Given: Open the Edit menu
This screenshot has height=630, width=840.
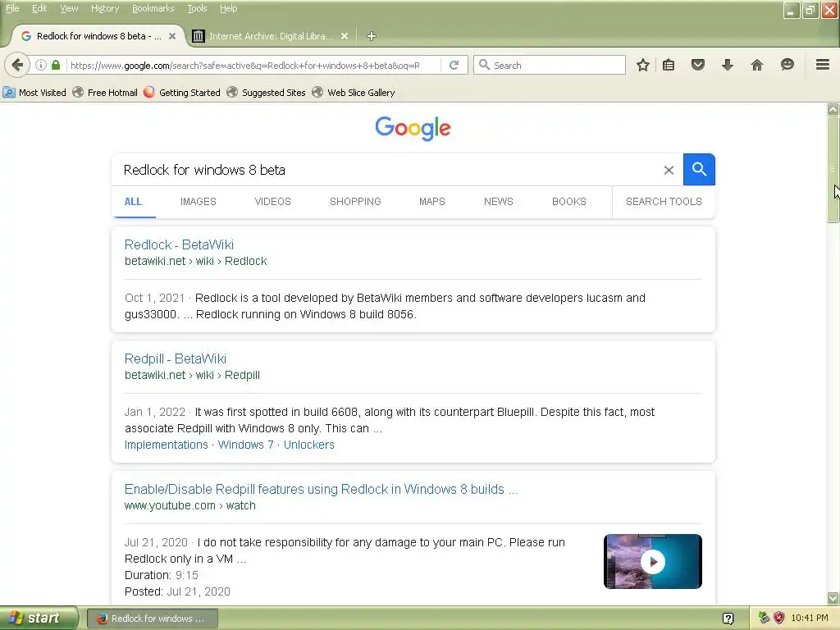Looking at the screenshot, I should (x=39, y=8).
